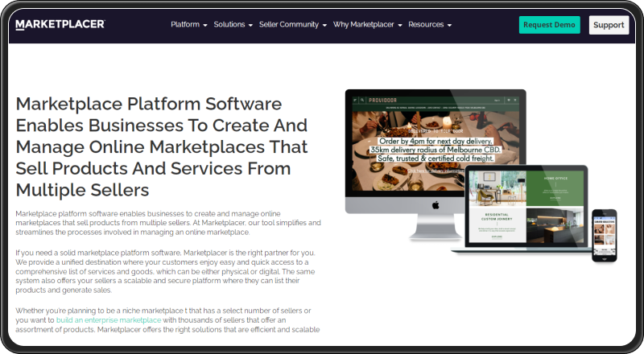The height and width of the screenshot is (354, 644).
Task: Click the Apple logo on the iMac
Action: 436,204
